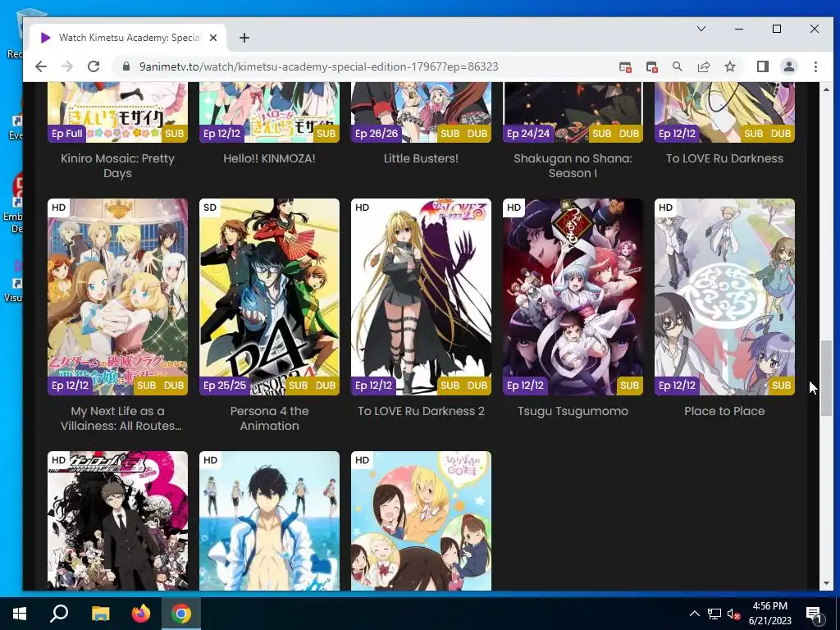Open Persona 4 the Animation title
The height and width of the screenshot is (630, 840).
pyautogui.click(x=269, y=418)
